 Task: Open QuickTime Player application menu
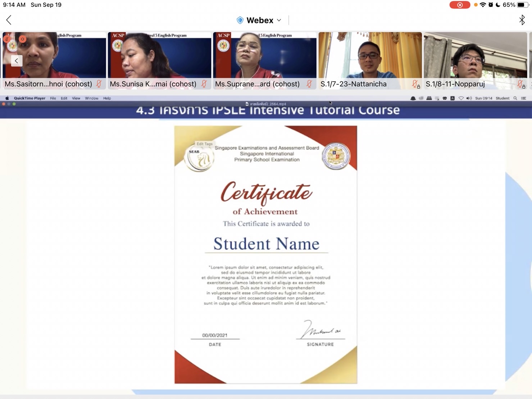29,98
